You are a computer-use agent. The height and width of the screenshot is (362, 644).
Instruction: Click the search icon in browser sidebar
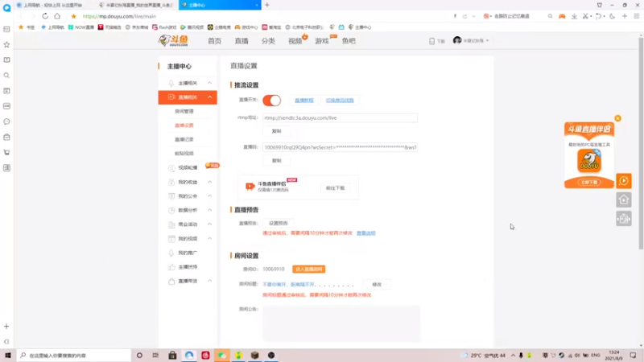tap(6, 76)
